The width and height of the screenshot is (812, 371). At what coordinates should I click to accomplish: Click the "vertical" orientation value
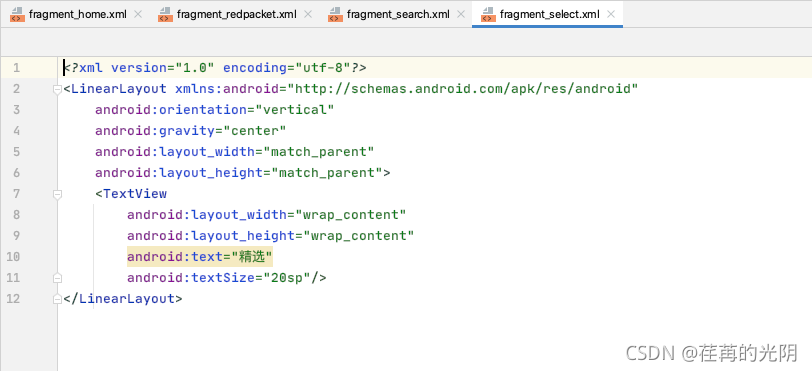295,110
